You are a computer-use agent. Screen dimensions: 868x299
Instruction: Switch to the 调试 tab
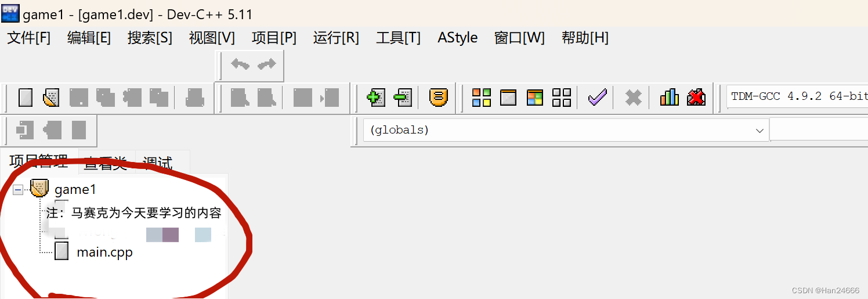158,163
